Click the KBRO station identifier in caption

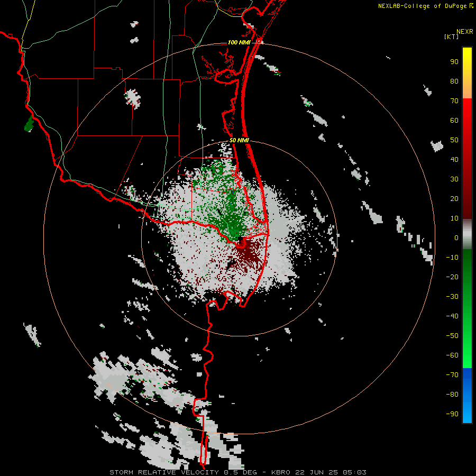pyautogui.click(x=280, y=472)
